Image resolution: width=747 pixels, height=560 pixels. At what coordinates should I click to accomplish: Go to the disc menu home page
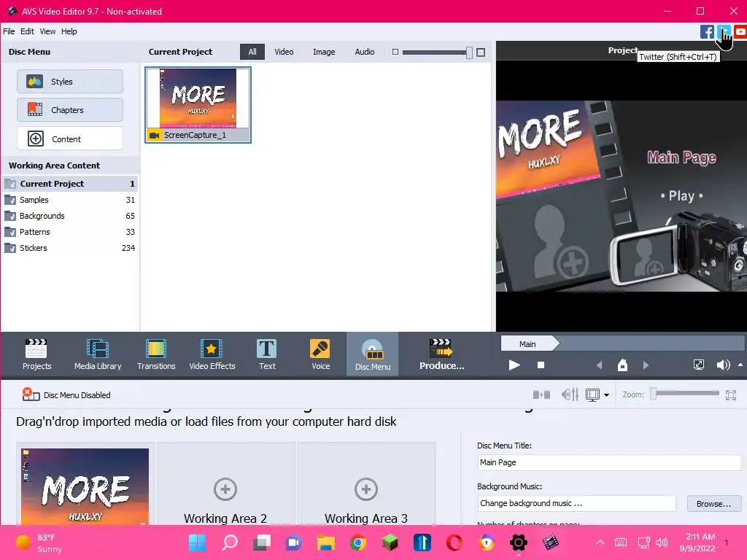click(622, 365)
